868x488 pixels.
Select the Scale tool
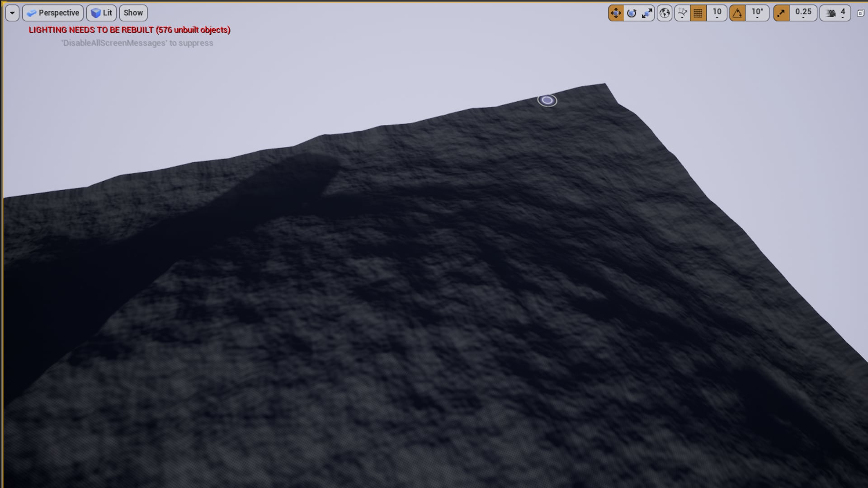646,13
